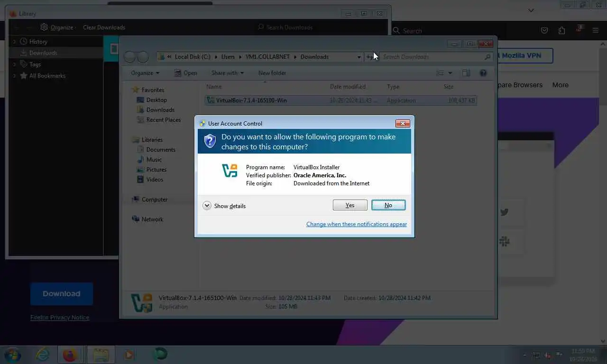
Task: Click green circular app icon in taskbar
Action: (x=160, y=355)
